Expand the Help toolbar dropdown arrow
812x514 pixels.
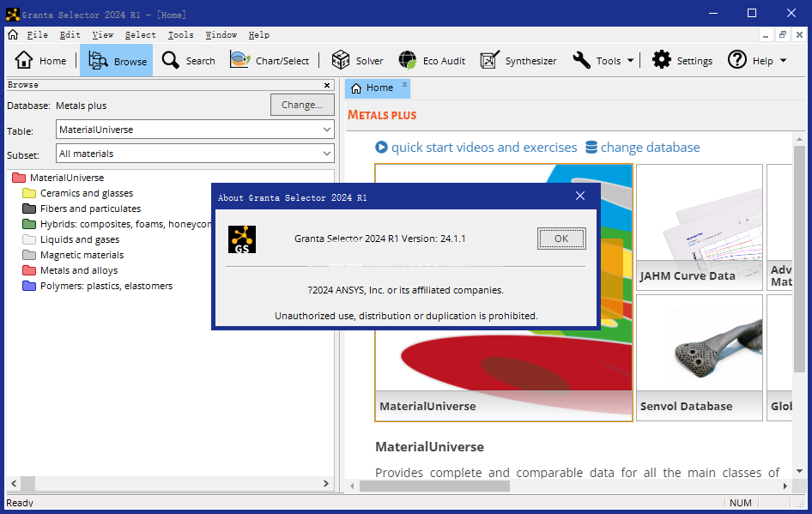click(783, 61)
